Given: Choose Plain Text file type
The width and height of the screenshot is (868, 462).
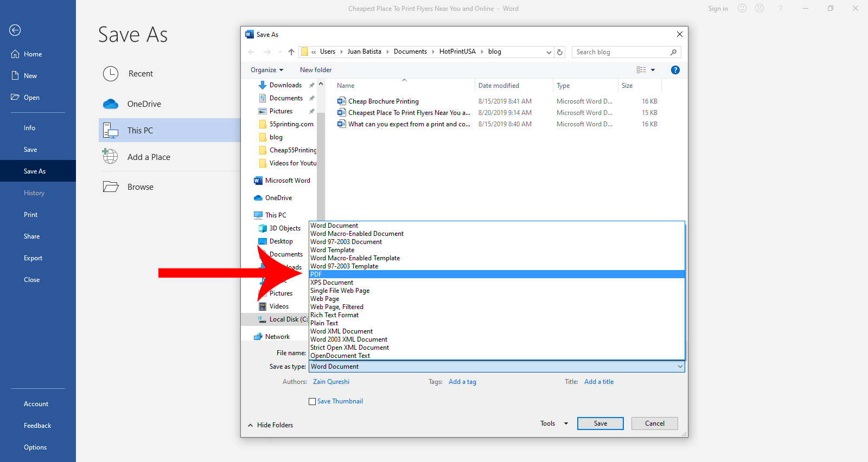Looking at the screenshot, I should pos(497,323).
